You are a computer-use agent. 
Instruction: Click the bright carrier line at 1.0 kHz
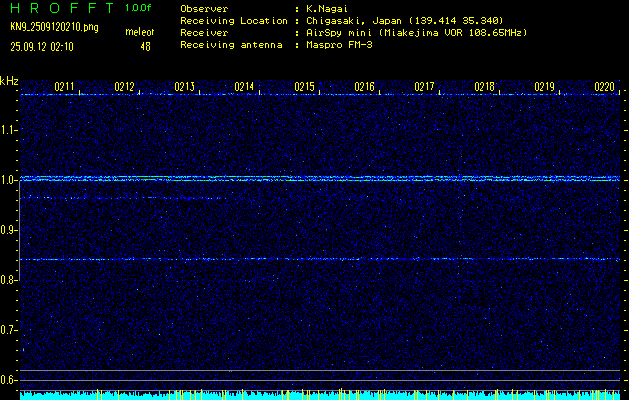tap(320, 179)
